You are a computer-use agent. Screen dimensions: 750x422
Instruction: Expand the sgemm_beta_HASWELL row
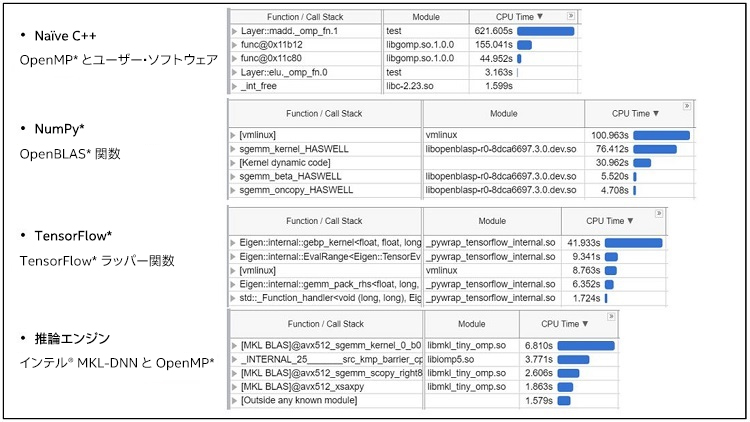233,177
